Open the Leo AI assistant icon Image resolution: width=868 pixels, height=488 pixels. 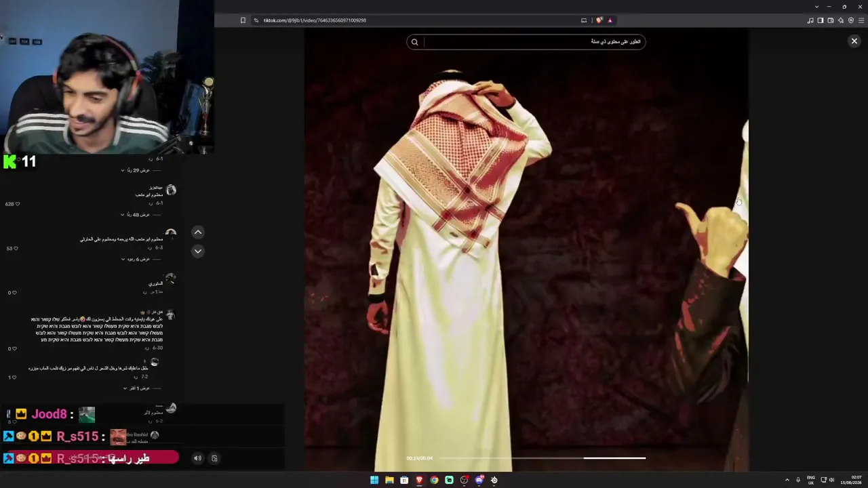[x=841, y=20]
